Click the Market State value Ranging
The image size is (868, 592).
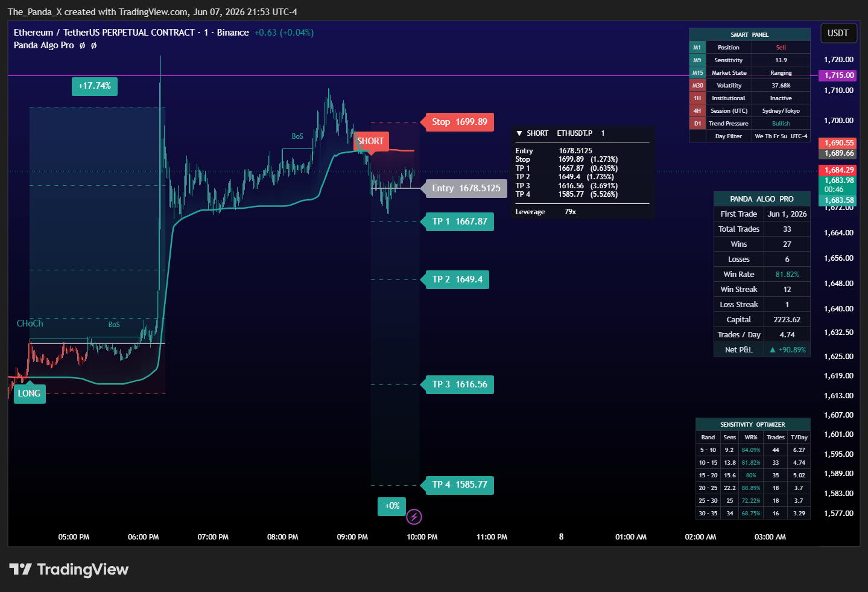(x=781, y=73)
